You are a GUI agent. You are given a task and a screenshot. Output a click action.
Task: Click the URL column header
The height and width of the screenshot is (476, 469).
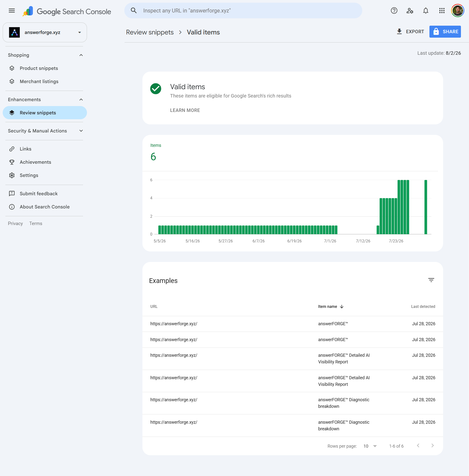pos(154,307)
